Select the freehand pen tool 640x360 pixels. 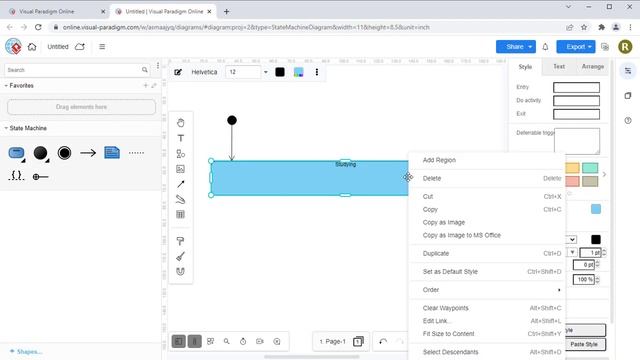point(180,199)
